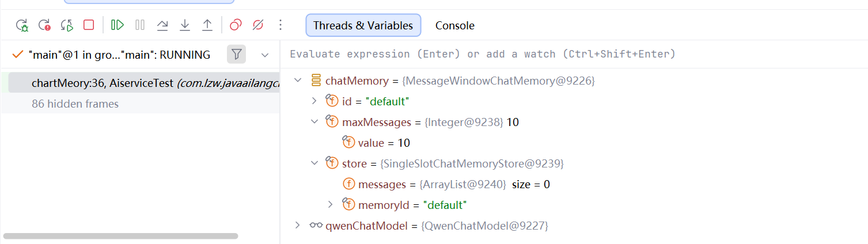Viewport: 868px width, 244px height.
Task: Switch to the Console tab
Action: (455, 25)
